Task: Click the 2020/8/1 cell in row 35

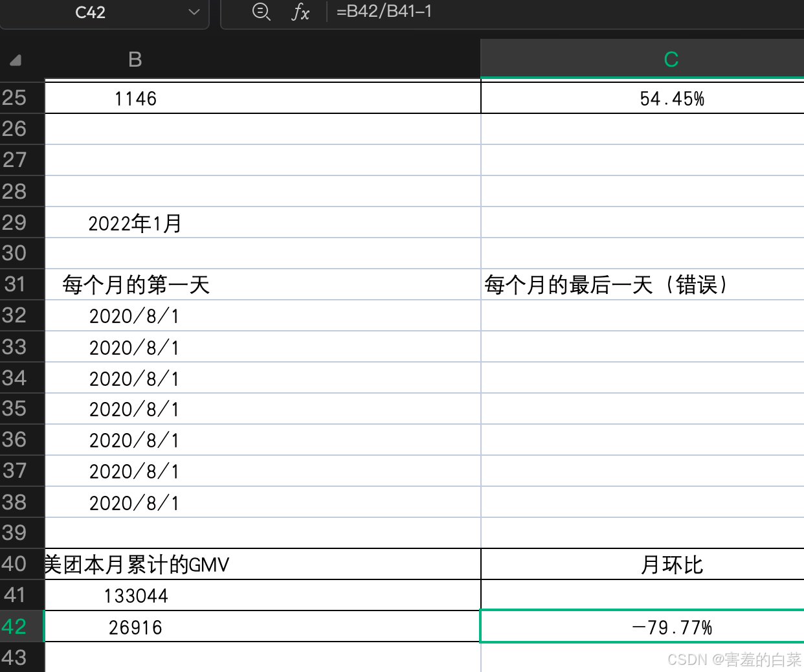Action: click(263, 409)
